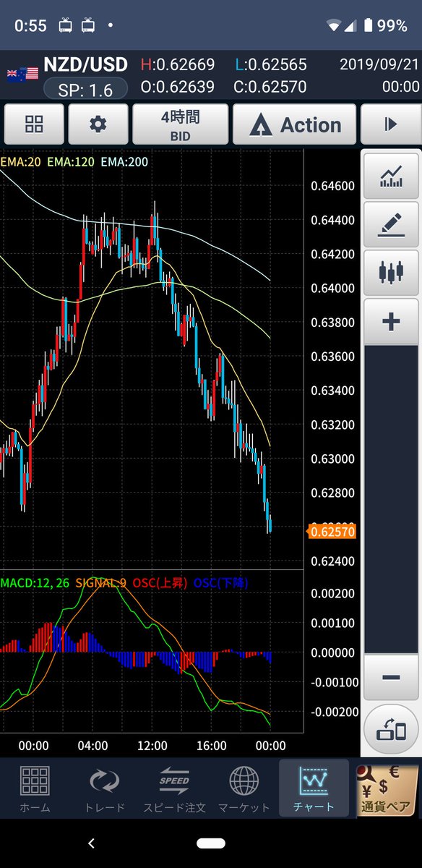Tap the battery icon in status bar

368,25
